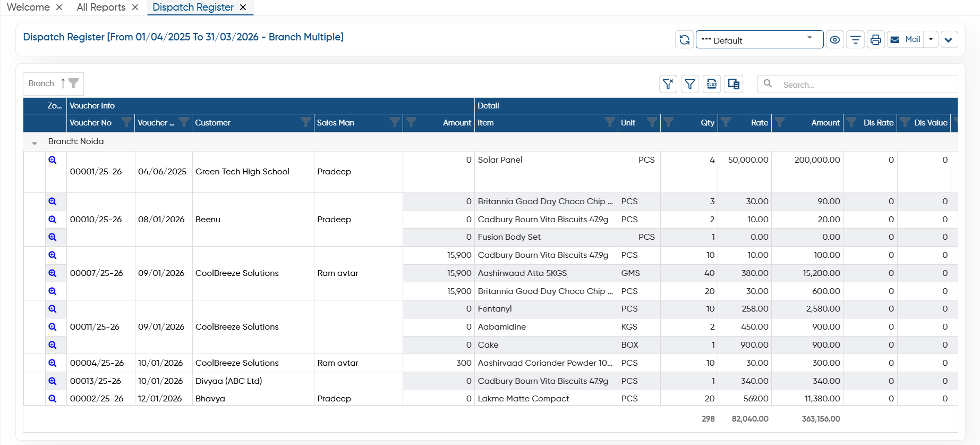The height and width of the screenshot is (445, 980).
Task: Open the column chooser icon left of Search
Action: click(x=734, y=84)
